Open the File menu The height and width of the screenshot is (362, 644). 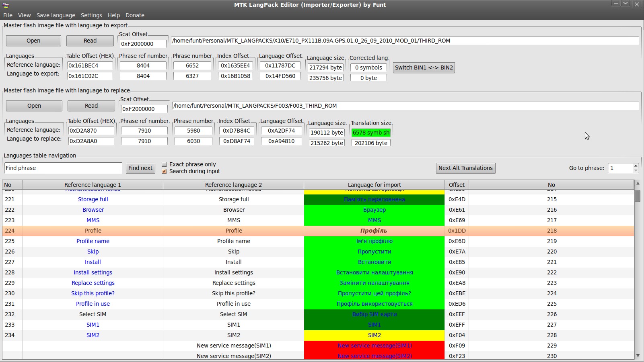pos(8,15)
